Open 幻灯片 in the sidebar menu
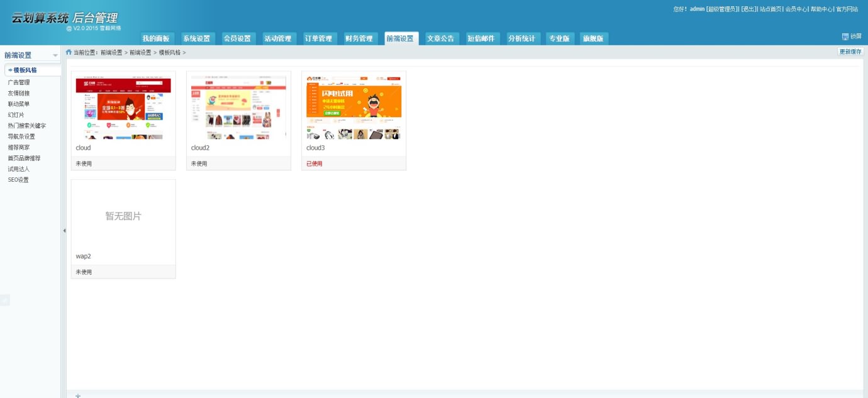 click(x=16, y=115)
